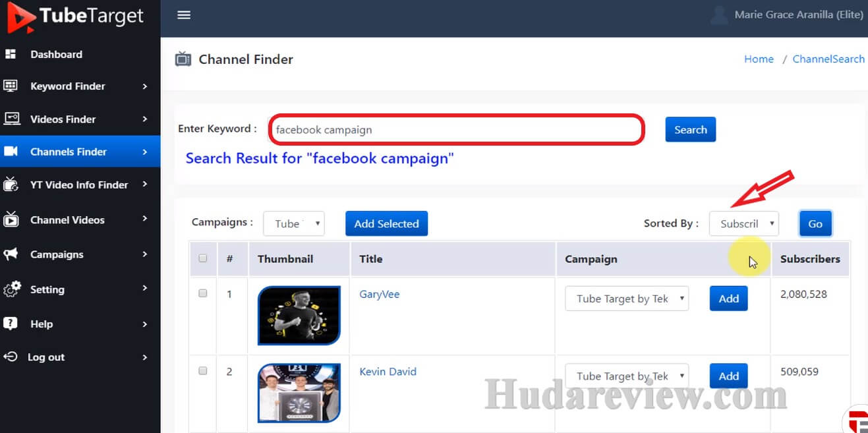Expand the Help chevron

tap(145, 324)
